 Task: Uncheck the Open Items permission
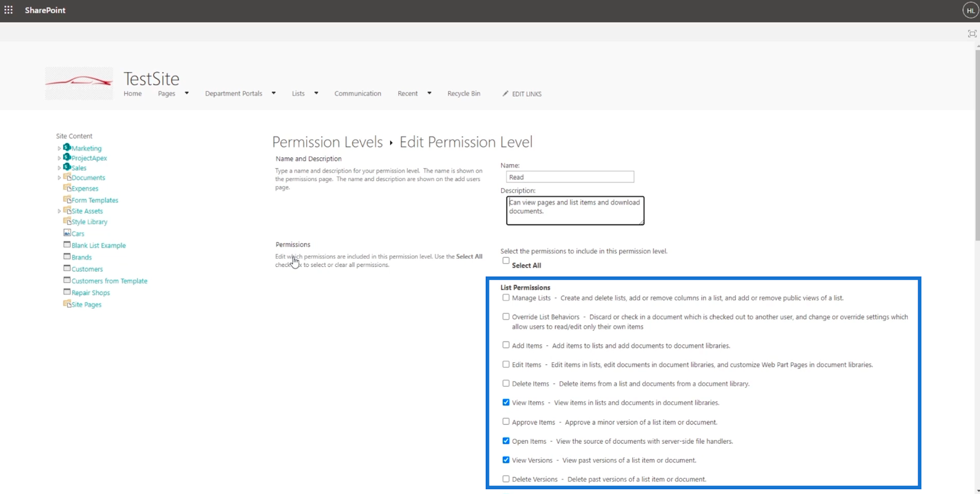point(506,441)
